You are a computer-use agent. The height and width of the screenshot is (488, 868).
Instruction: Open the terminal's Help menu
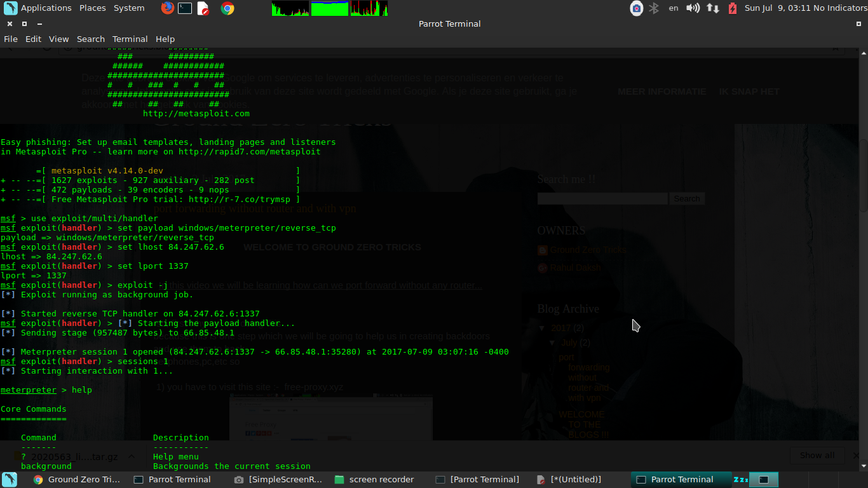(x=165, y=39)
